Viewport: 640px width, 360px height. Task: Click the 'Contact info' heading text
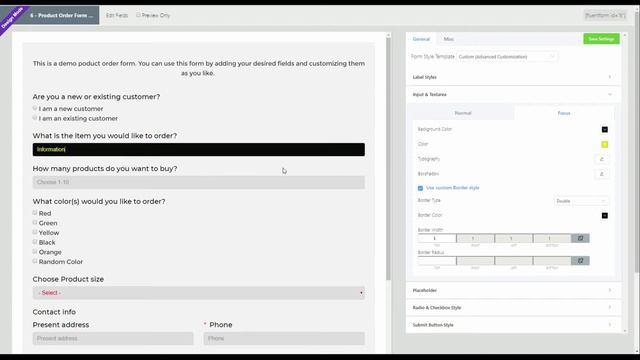[x=54, y=312]
